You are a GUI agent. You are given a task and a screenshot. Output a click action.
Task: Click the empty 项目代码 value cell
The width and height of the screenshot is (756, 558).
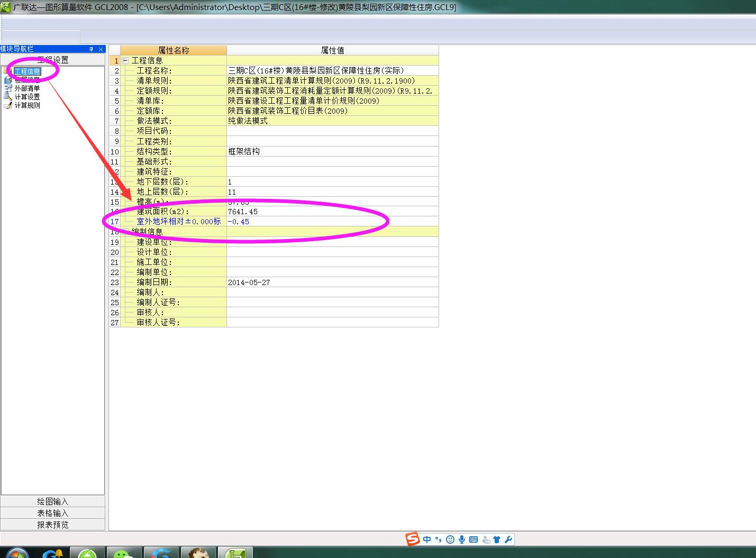[333, 131]
